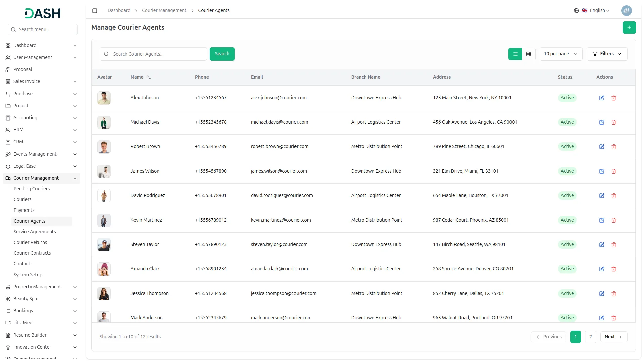Click the add new courier agent plus button
This screenshot has height=362, width=644.
(629, 27)
